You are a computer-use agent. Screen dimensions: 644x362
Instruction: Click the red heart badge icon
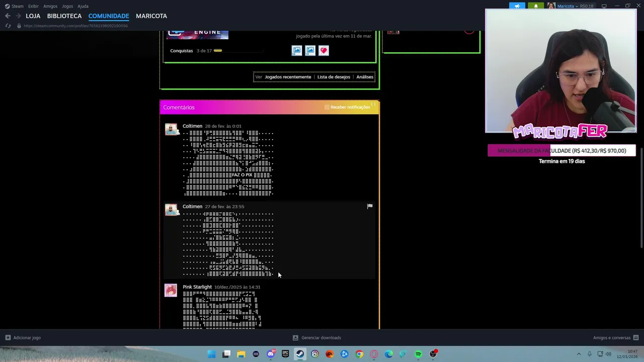(324, 50)
